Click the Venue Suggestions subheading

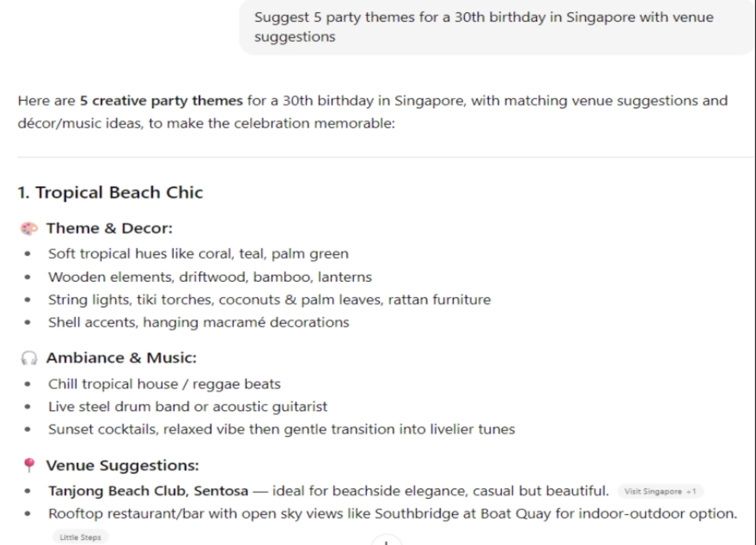click(123, 465)
